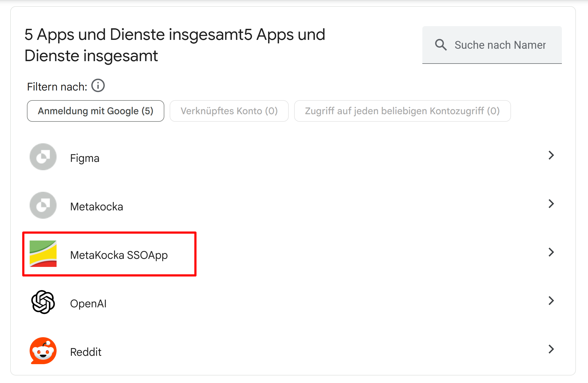588x383 pixels.
Task: Open Reddit details via right chevron
Action: tap(551, 349)
